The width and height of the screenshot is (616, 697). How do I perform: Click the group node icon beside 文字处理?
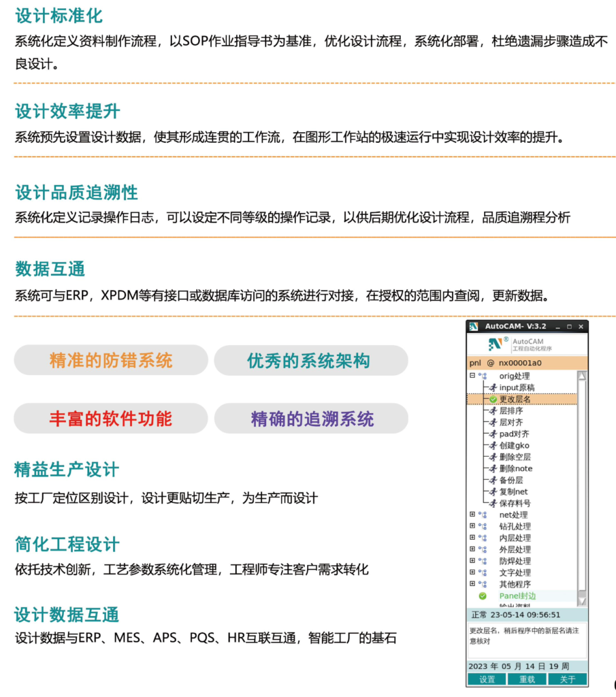point(483,572)
